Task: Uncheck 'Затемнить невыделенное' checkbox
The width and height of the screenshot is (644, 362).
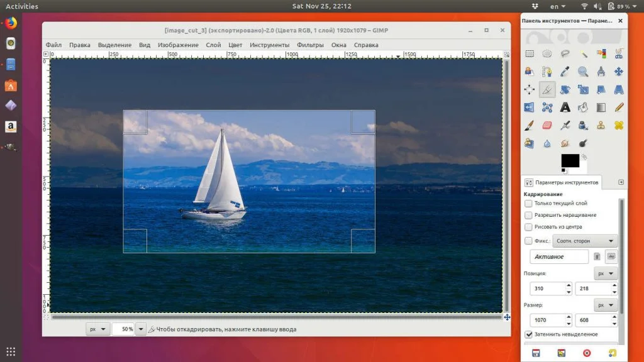Action: pyautogui.click(x=528, y=334)
